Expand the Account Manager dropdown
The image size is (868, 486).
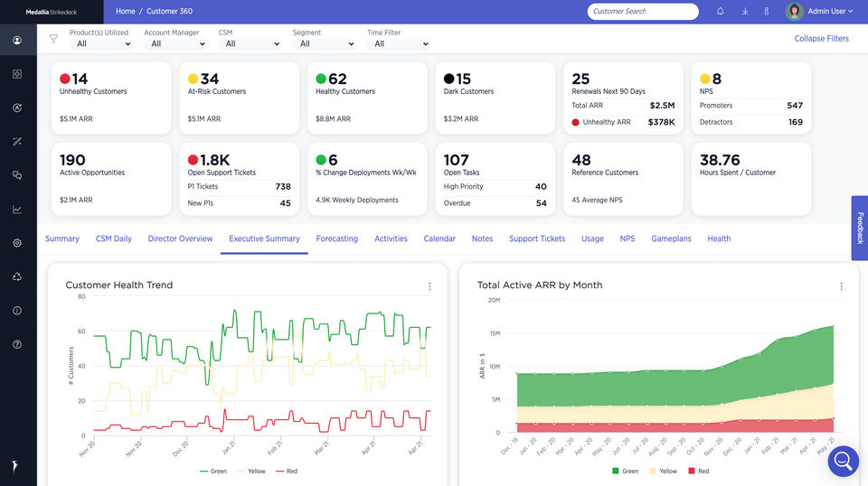point(175,43)
